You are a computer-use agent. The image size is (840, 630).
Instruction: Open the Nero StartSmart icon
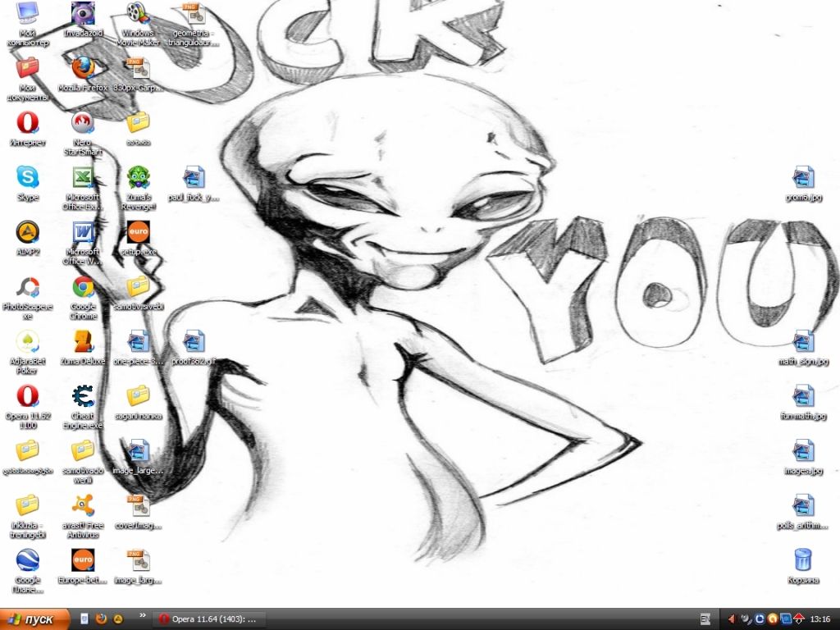pyautogui.click(x=82, y=124)
